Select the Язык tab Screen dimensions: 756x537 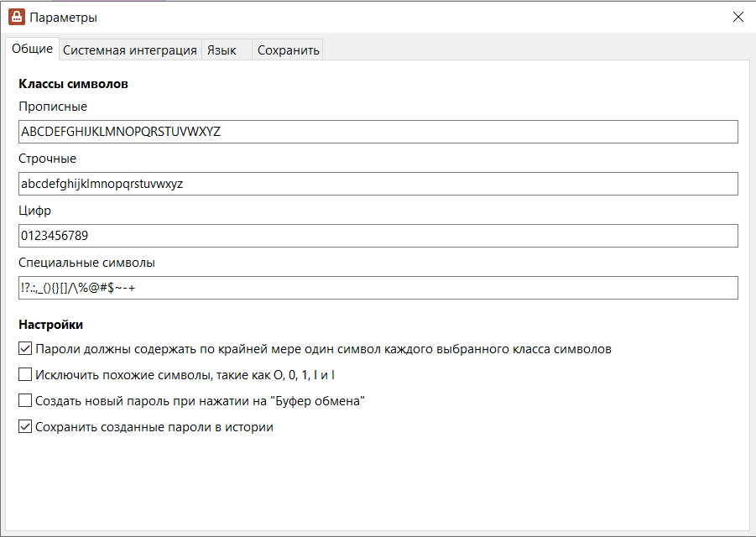point(222,50)
